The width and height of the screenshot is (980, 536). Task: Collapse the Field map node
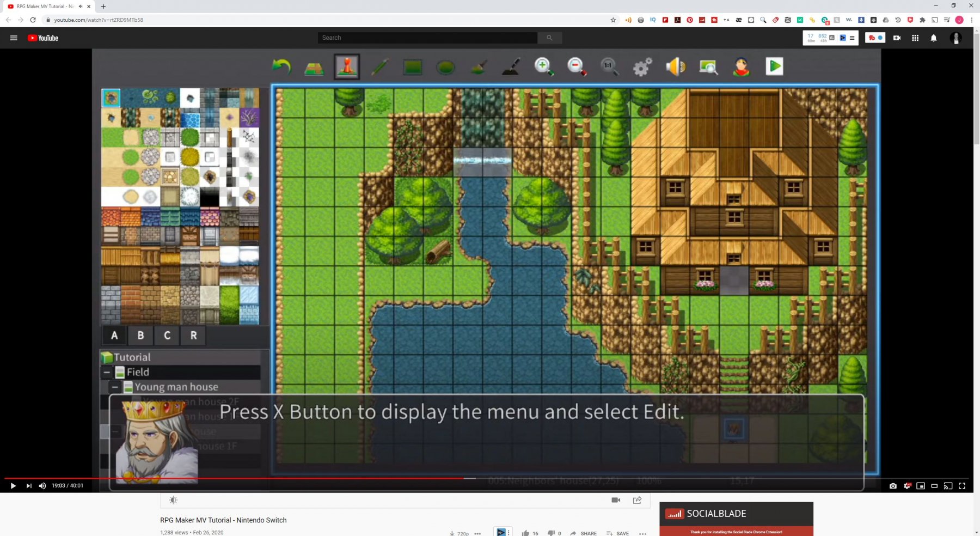107,372
